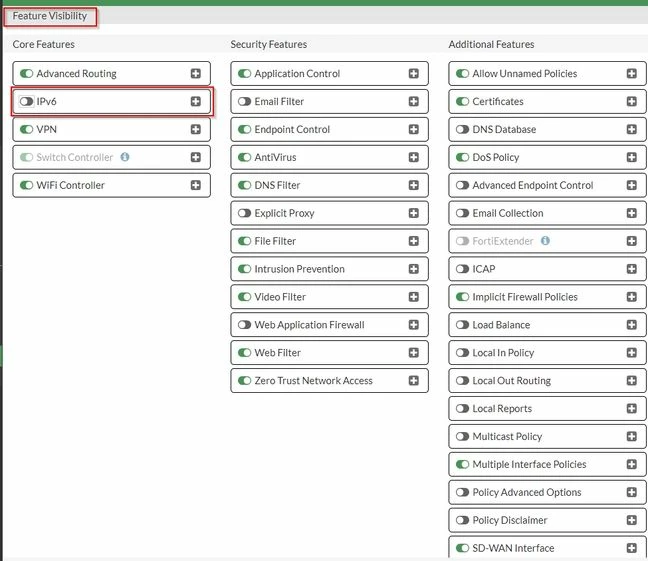Expand details for Advanced Routing

click(195, 74)
